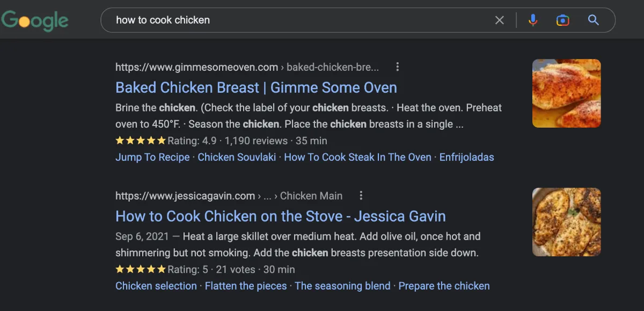644x311 pixels.
Task: Open more options for Jessica Gavin result
Action: click(x=361, y=196)
